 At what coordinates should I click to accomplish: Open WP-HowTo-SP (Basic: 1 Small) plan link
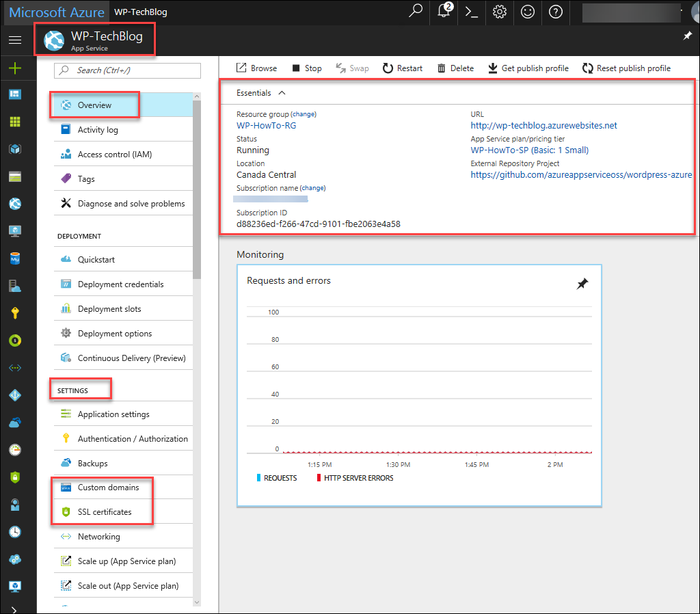(x=530, y=150)
